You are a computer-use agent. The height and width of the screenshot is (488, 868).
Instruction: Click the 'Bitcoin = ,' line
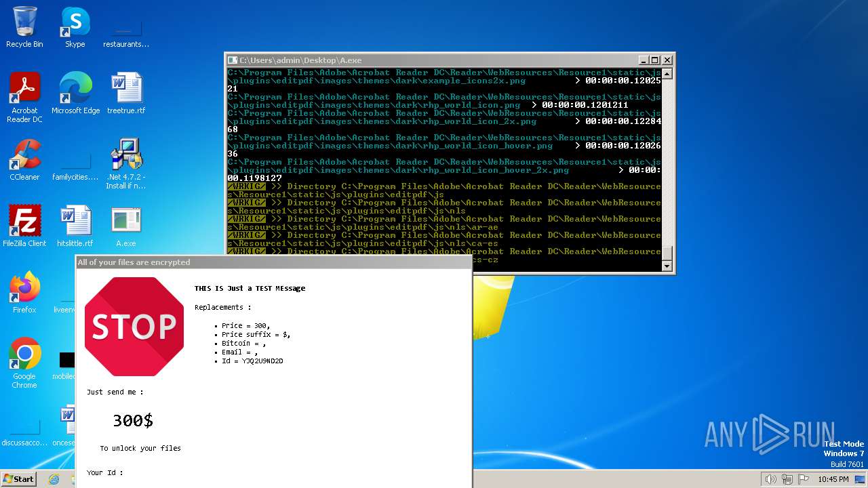(243, 344)
